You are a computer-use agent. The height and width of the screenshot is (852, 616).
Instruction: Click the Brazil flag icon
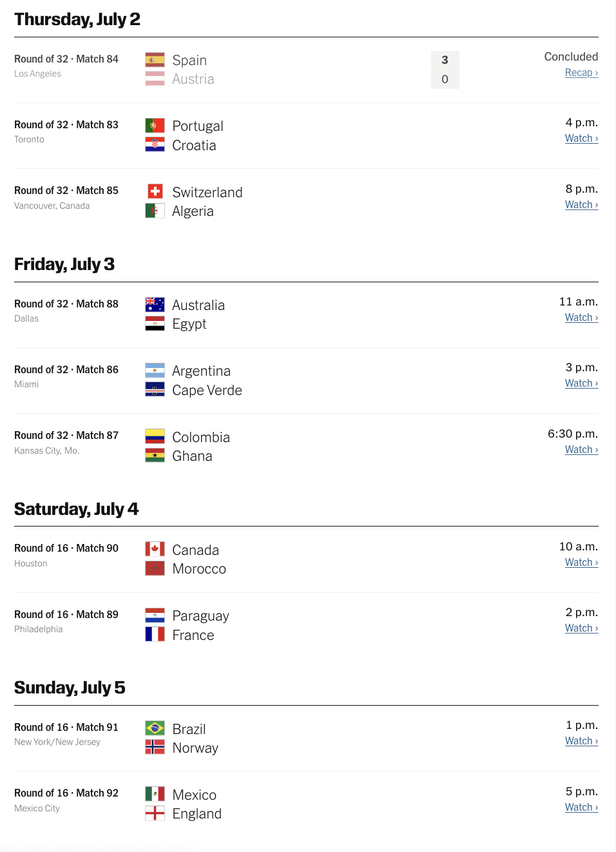(155, 728)
